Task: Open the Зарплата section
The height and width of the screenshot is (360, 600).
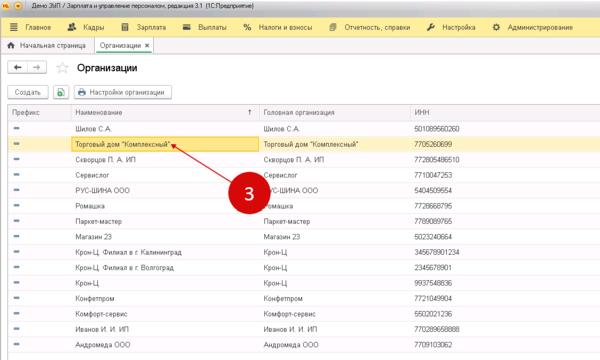Action: point(143,27)
